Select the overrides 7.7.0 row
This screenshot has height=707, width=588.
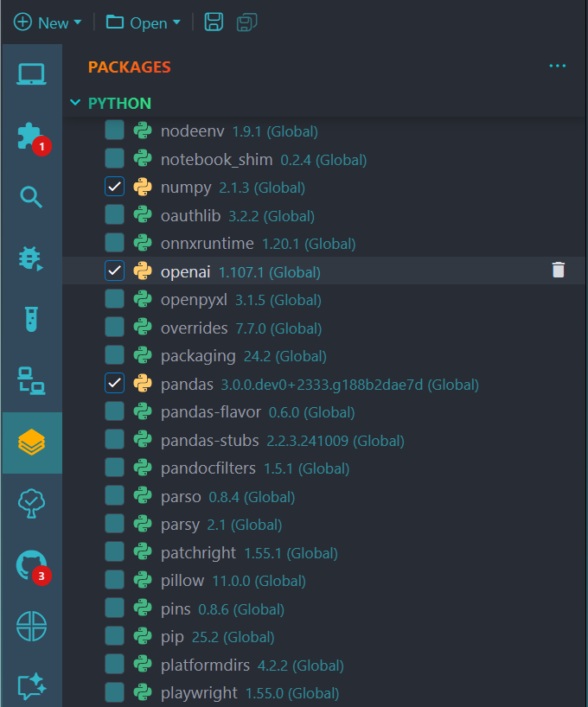tap(323, 328)
